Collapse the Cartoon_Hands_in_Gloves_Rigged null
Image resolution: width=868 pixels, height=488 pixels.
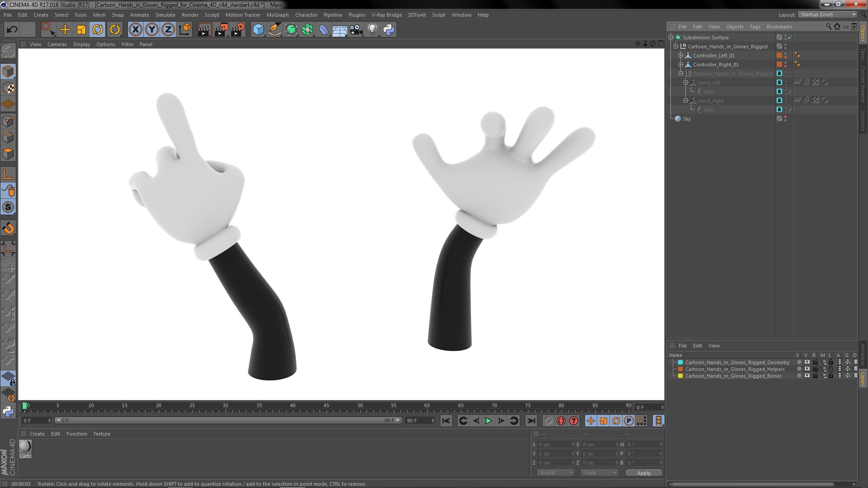pos(676,47)
